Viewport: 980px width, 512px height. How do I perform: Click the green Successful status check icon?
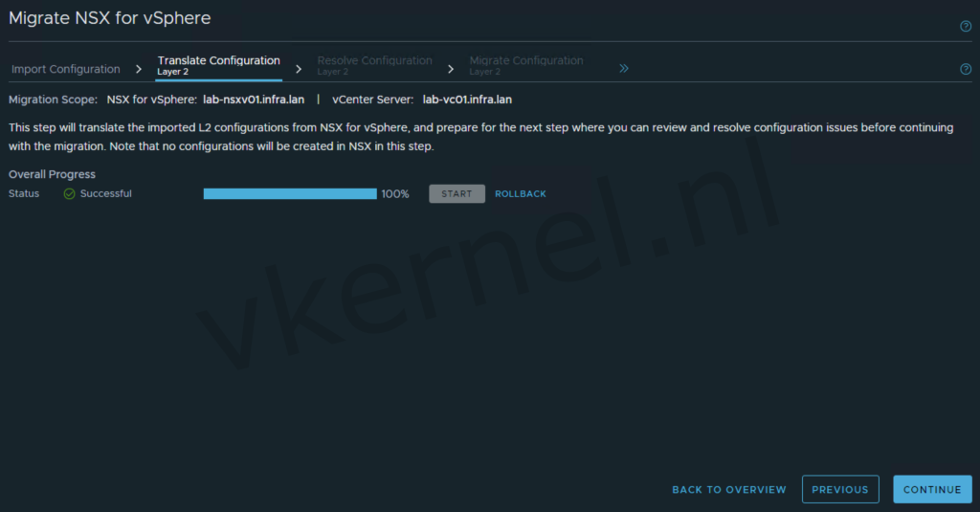pos(69,194)
